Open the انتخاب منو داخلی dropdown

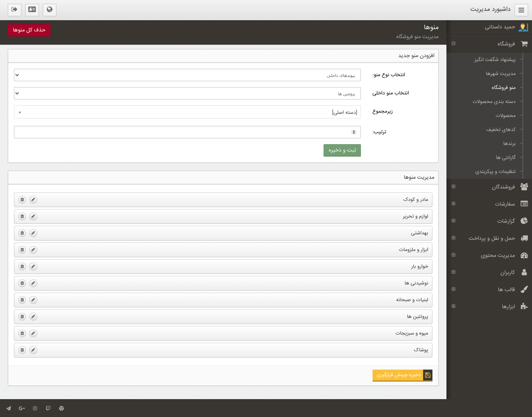[187, 93]
